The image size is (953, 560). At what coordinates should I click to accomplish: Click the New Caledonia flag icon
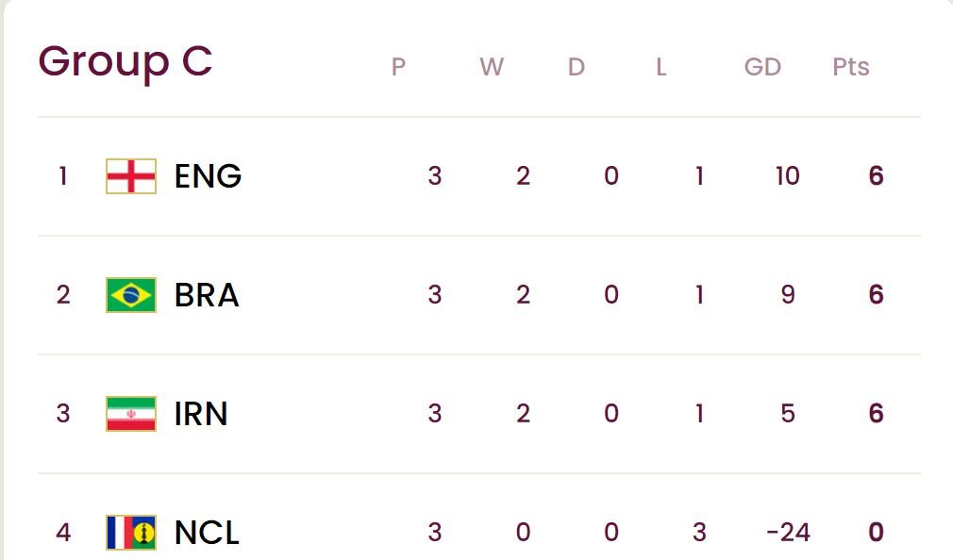130,533
